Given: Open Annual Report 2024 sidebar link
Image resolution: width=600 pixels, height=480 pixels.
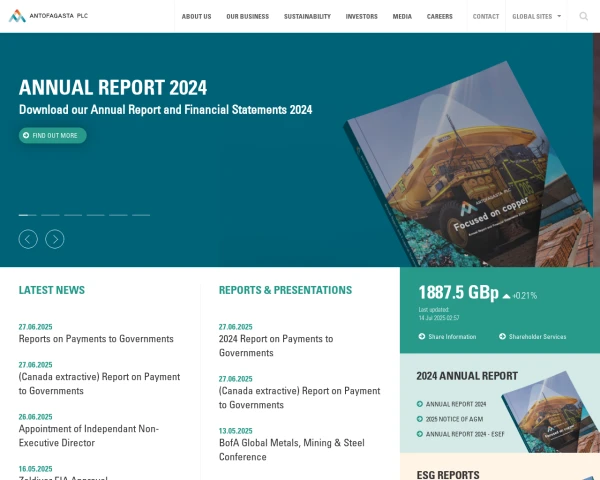Looking at the screenshot, I should tap(456, 404).
